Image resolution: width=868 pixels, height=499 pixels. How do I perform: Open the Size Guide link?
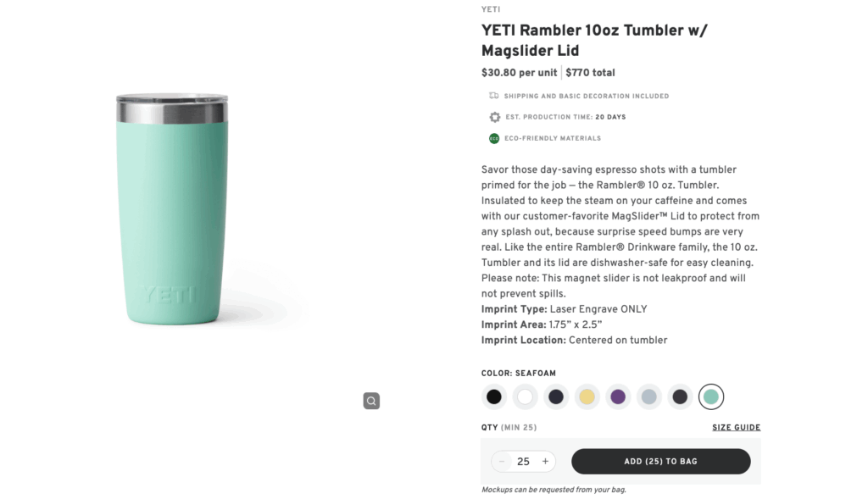click(736, 428)
